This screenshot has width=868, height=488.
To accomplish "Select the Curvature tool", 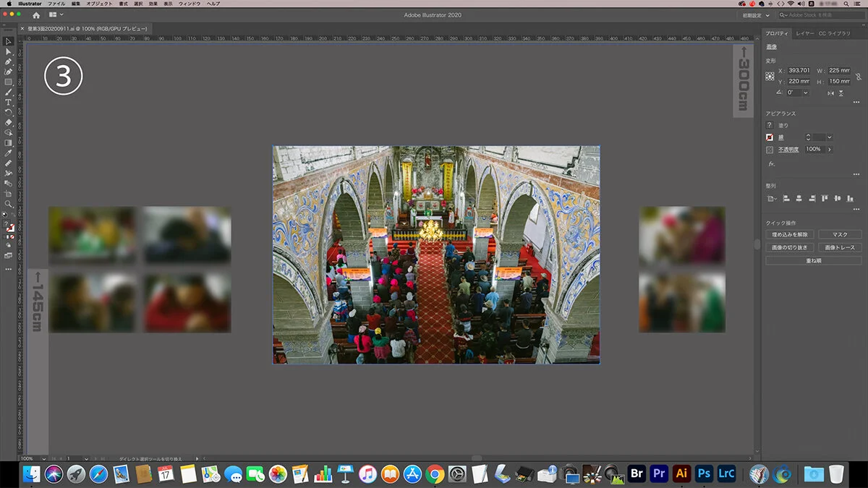I will coord(9,72).
